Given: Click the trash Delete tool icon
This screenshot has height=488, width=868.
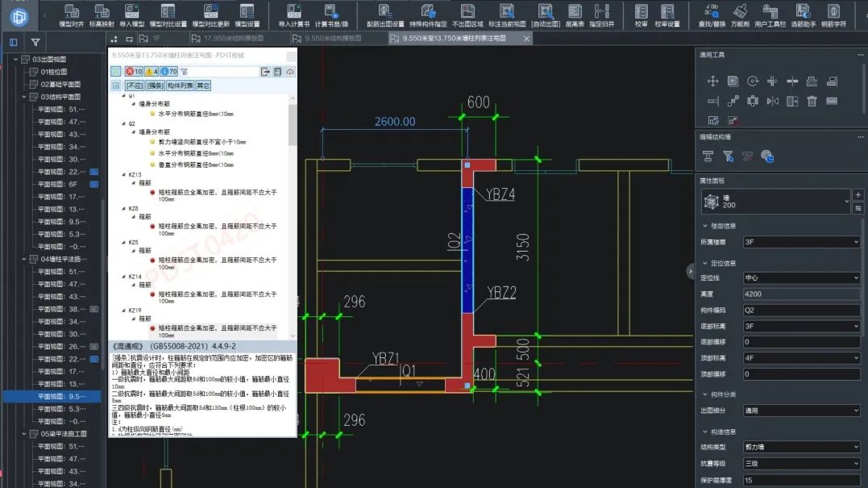Looking at the screenshot, I should (812, 102).
